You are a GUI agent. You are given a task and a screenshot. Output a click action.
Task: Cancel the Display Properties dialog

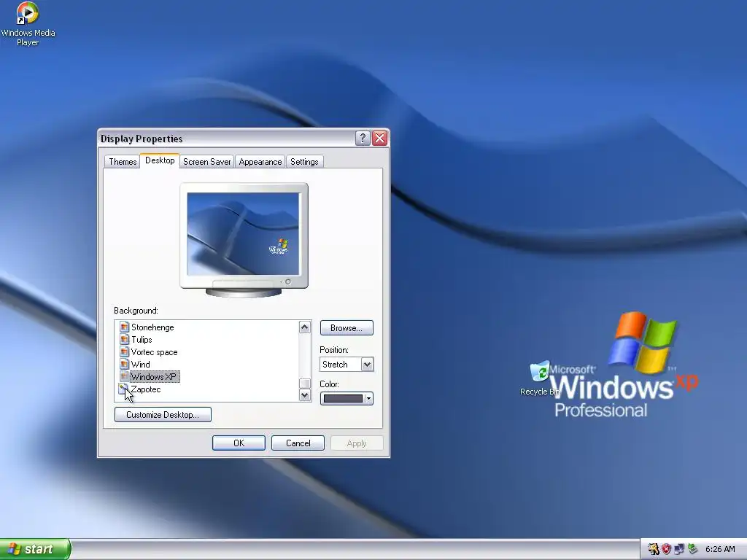[298, 443]
